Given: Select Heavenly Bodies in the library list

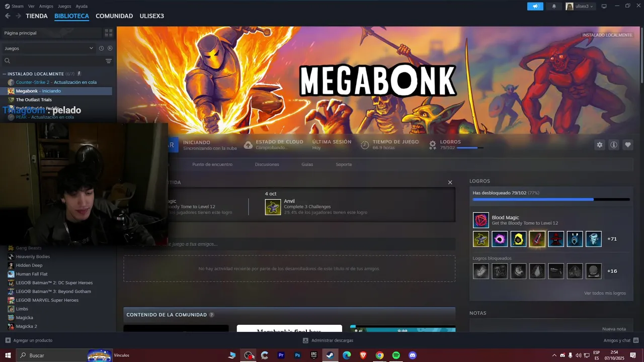Looking at the screenshot, I should click(x=56, y=256).
